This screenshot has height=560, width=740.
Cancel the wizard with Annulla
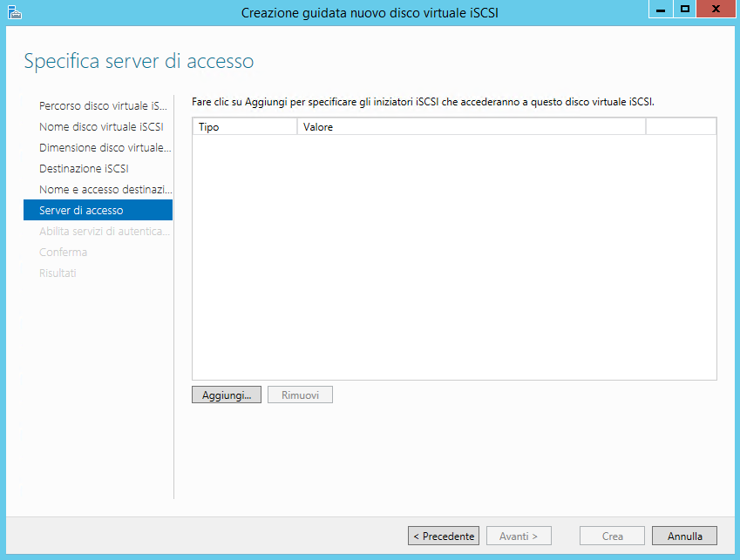tap(684, 536)
